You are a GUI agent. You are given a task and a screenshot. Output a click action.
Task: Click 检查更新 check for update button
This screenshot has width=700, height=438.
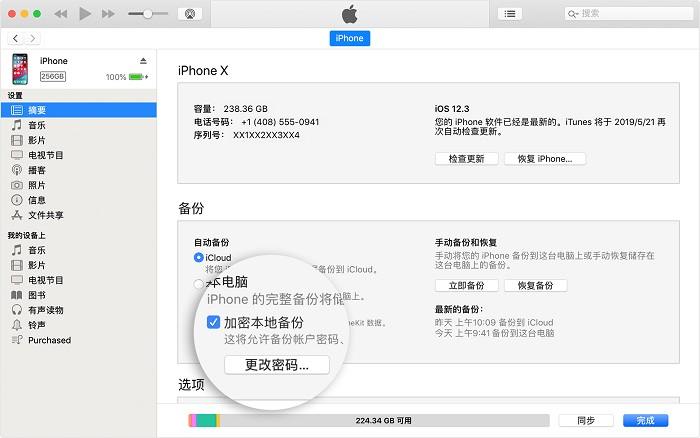467,159
